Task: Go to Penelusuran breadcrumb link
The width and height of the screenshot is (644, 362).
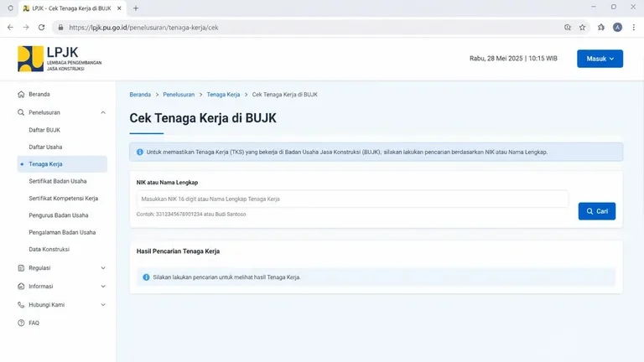Action: click(x=179, y=95)
